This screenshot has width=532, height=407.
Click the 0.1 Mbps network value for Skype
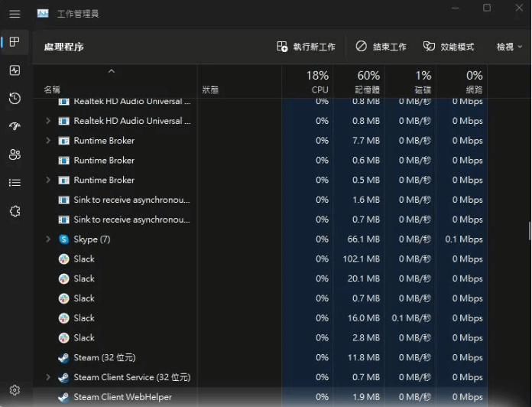coord(464,239)
